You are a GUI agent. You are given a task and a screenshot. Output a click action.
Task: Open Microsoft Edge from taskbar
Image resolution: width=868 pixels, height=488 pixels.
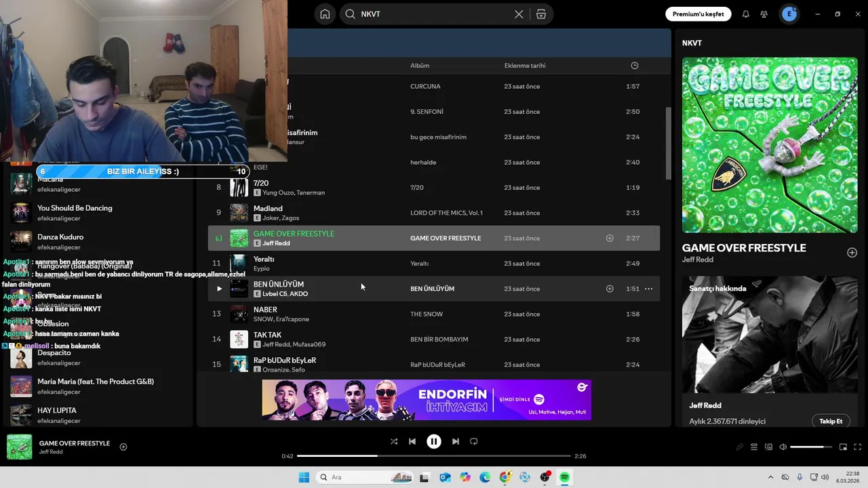(x=485, y=478)
